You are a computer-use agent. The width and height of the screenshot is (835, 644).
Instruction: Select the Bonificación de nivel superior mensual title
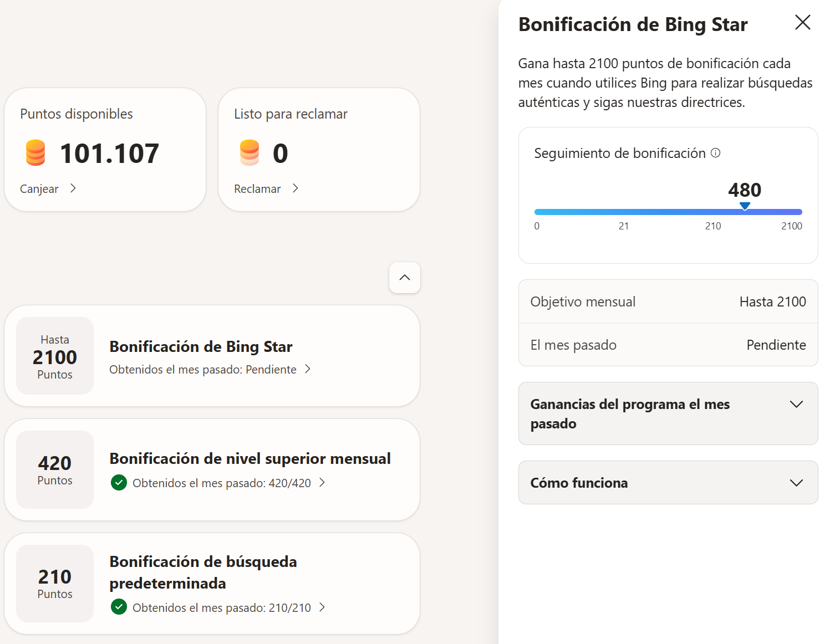tap(250, 459)
